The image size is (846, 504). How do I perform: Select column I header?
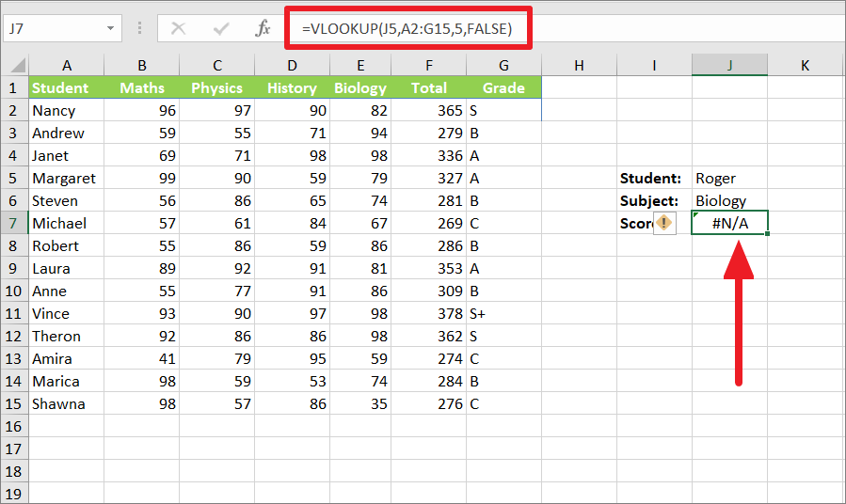coord(654,65)
